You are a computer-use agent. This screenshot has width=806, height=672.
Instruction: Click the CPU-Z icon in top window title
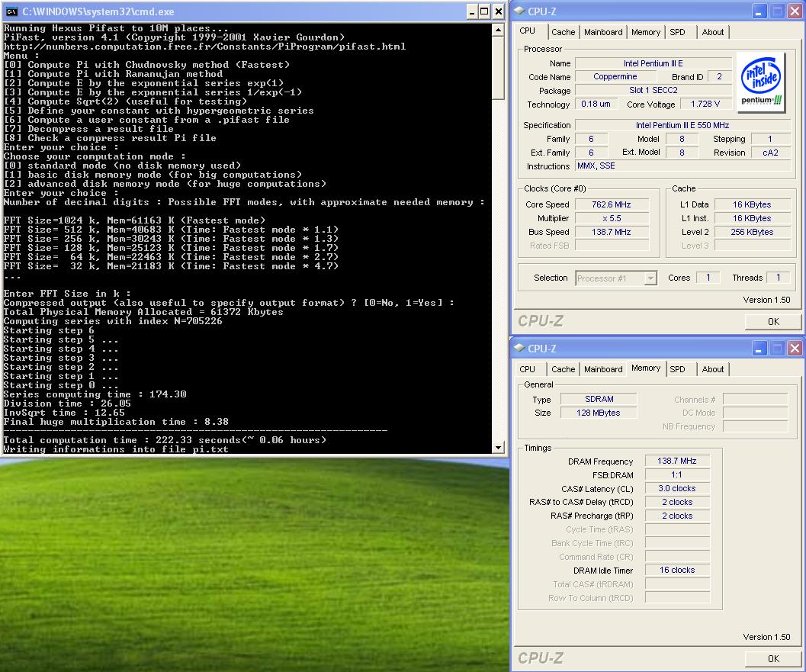(x=520, y=11)
